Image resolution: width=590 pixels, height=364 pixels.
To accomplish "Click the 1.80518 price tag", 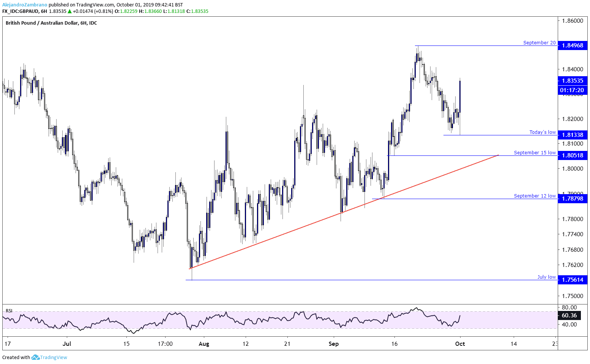I will click(573, 155).
